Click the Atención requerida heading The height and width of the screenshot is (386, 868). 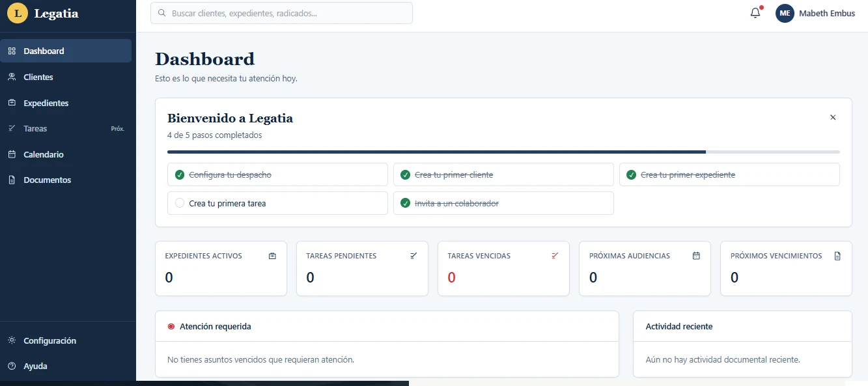click(216, 327)
